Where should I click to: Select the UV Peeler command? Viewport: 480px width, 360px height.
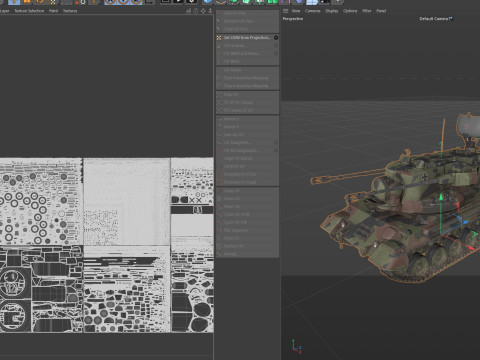coord(247,70)
